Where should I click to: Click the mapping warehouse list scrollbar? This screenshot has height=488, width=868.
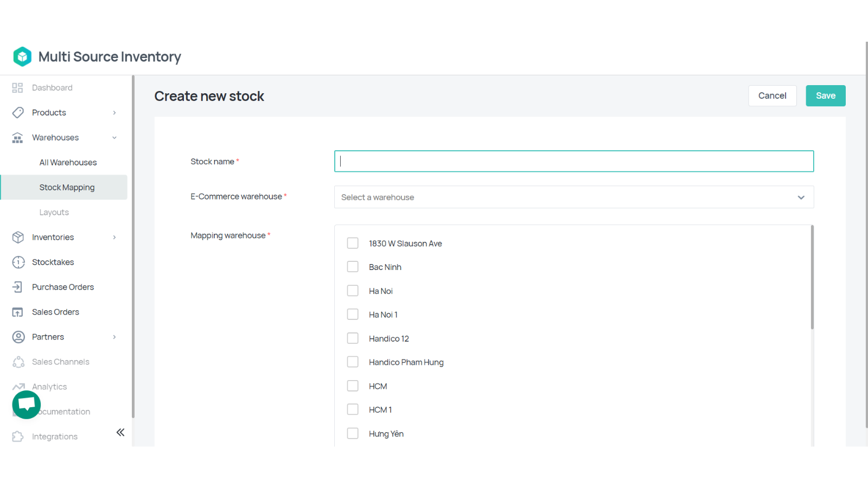812,278
